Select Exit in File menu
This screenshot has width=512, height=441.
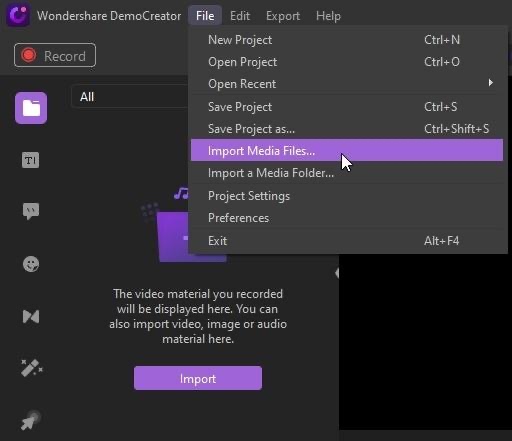click(x=347, y=241)
